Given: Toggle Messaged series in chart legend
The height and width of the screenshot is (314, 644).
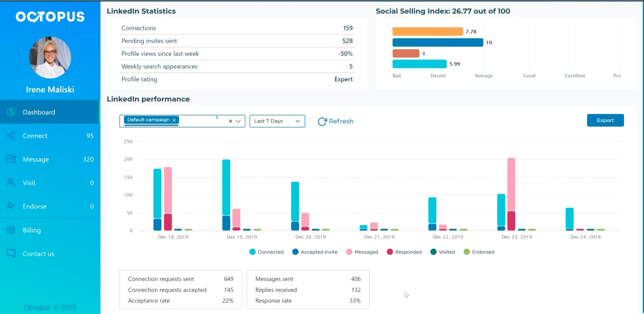Looking at the screenshot, I should [x=362, y=252].
